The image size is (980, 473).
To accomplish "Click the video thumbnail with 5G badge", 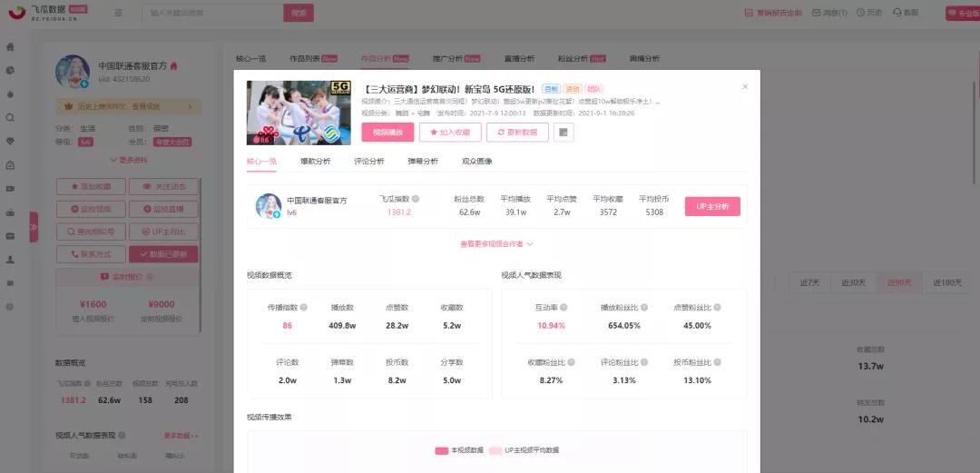I will click(299, 113).
